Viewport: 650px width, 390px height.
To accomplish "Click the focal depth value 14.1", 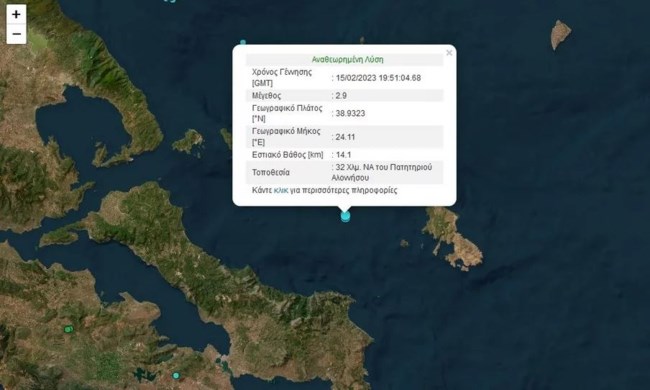I will click(x=343, y=155).
